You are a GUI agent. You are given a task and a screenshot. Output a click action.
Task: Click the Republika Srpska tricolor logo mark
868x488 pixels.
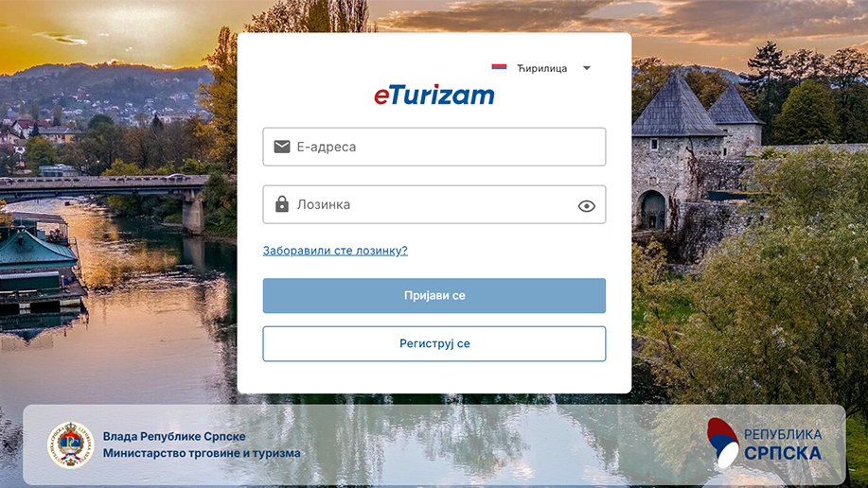coord(722,444)
